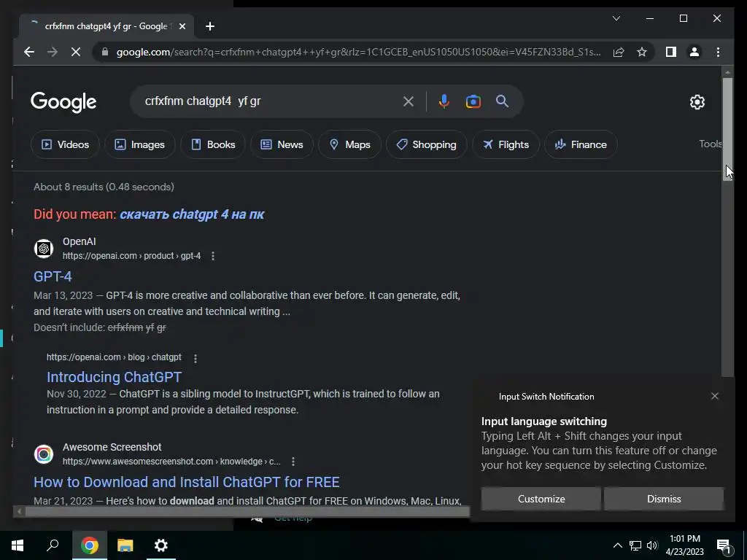Filter results by Books
This screenshot has width=747, height=560.
point(213,144)
